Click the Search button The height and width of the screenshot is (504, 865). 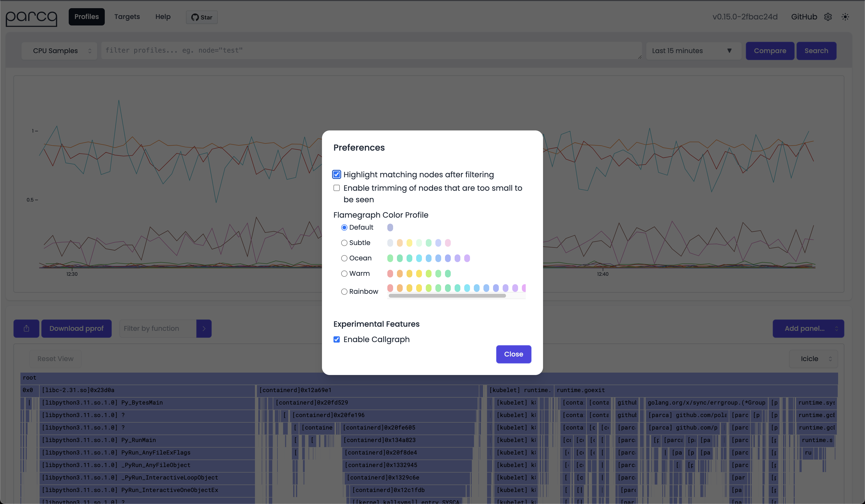point(816,51)
